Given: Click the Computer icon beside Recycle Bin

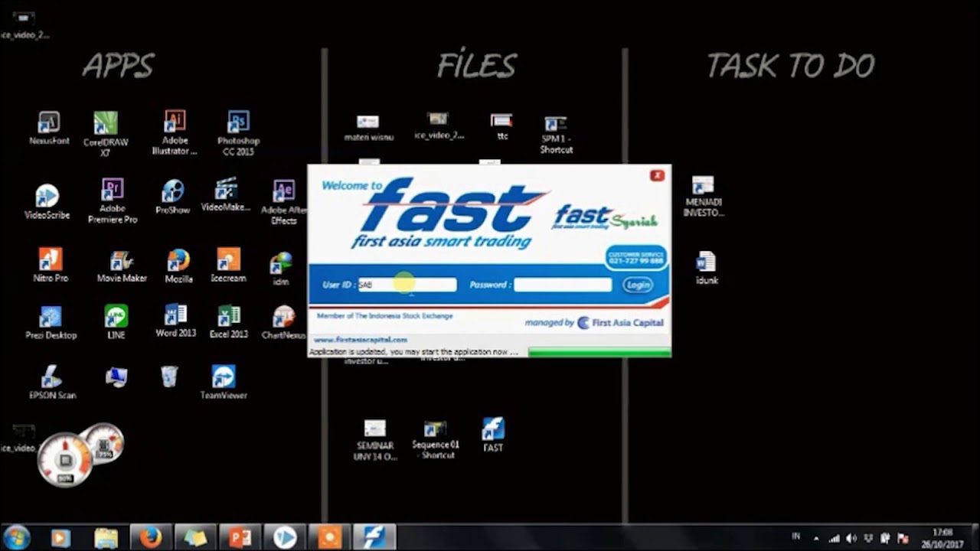Looking at the screenshot, I should pyautogui.click(x=116, y=377).
